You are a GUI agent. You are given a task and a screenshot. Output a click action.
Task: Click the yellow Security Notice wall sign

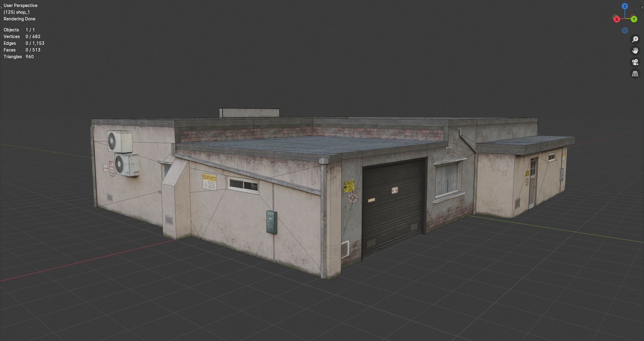(x=209, y=182)
